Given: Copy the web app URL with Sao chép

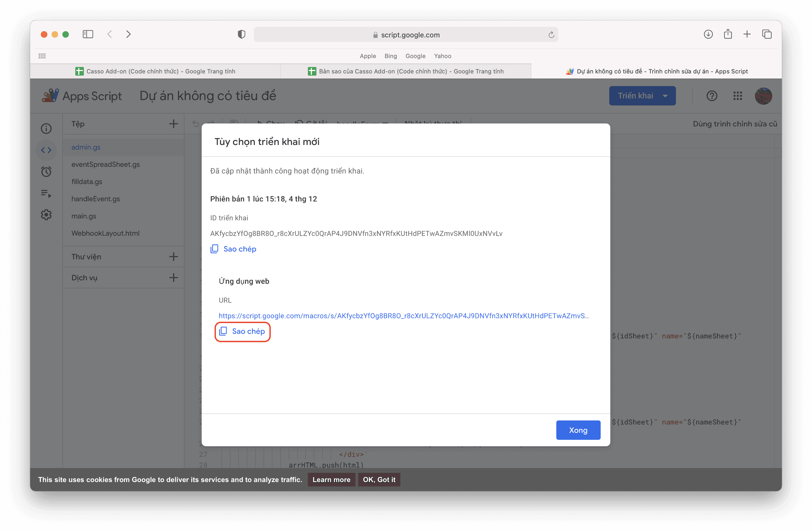Looking at the screenshot, I should coord(242,331).
